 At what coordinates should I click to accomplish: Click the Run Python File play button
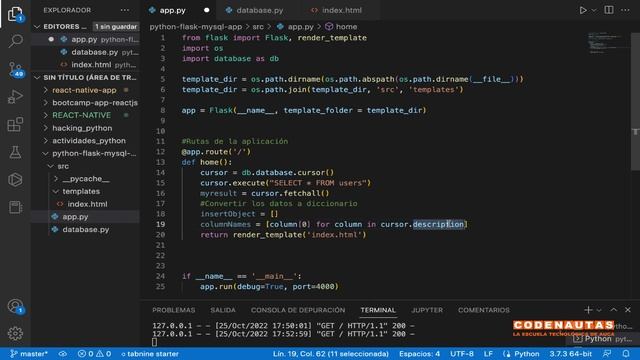582,10
